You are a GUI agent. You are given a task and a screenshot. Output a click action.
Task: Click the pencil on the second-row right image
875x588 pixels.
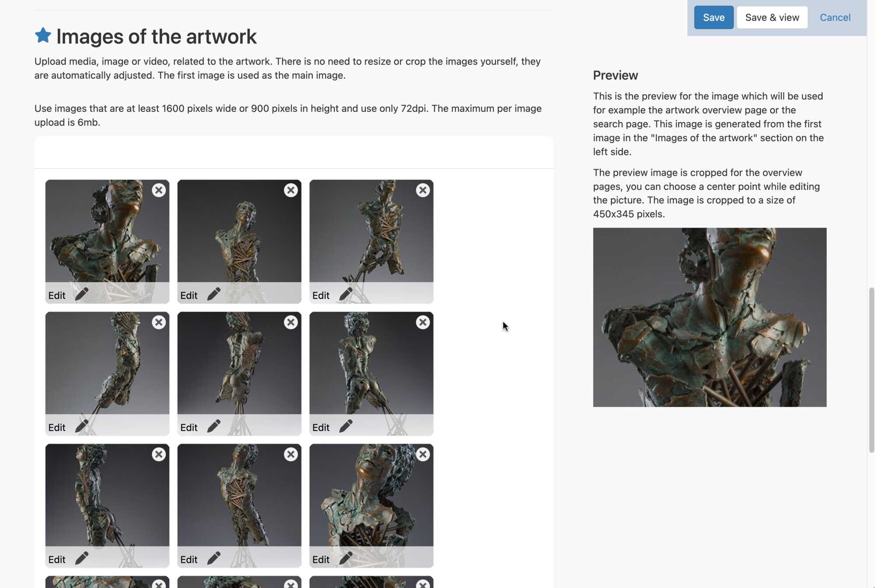(346, 426)
